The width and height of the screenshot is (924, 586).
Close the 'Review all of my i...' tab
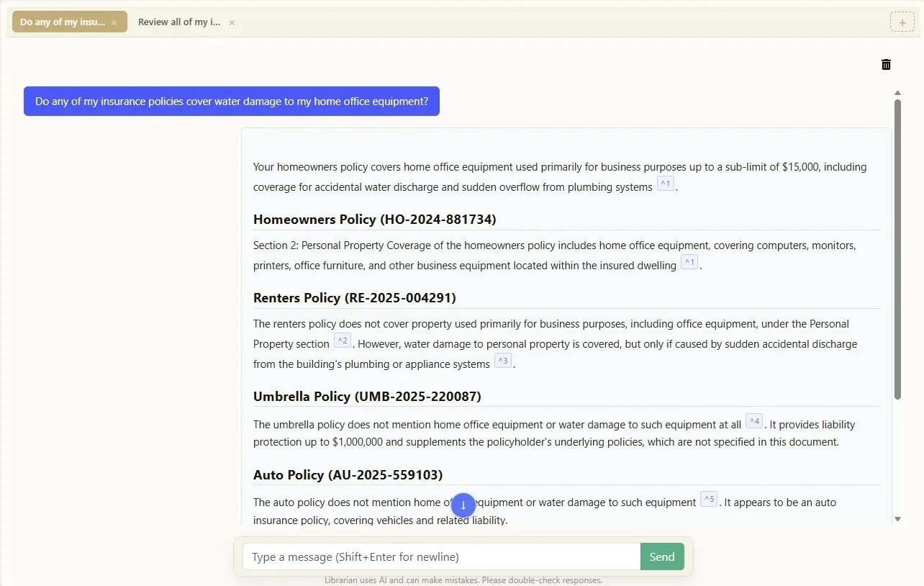(x=232, y=22)
